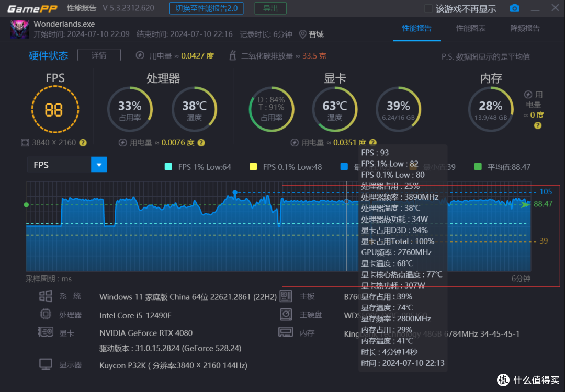
Task: Click the GPU power usage plug icon
Action: pyautogui.click(x=295, y=143)
